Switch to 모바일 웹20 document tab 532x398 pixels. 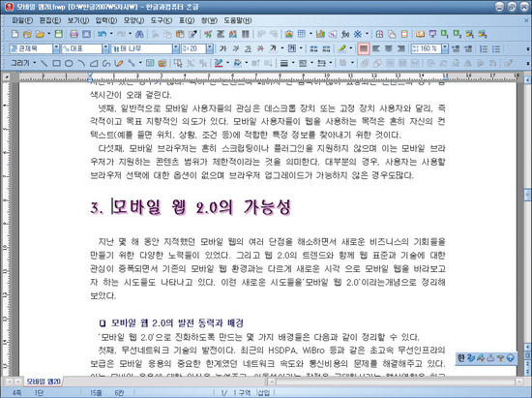(44, 382)
